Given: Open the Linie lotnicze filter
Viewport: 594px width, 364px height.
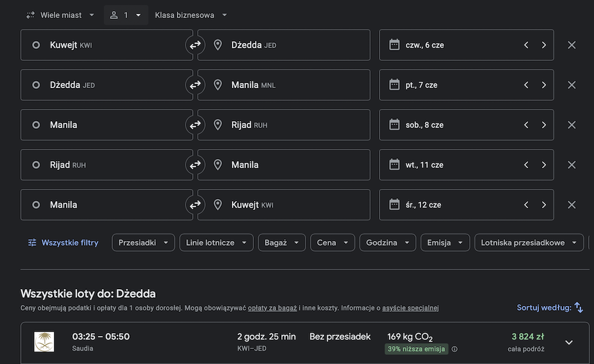Looking at the screenshot, I should (216, 242).
